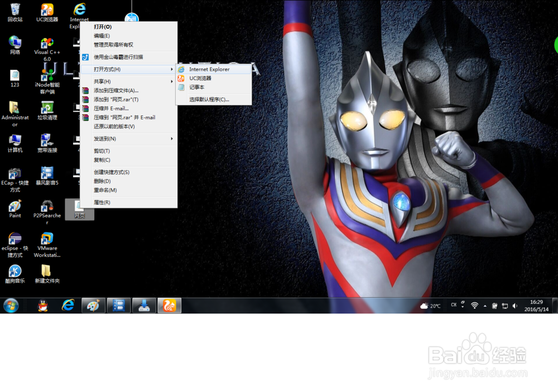Select the 新建文件夹 folder icon
This screenshot has height=392, width=558.
pos(47,274)
